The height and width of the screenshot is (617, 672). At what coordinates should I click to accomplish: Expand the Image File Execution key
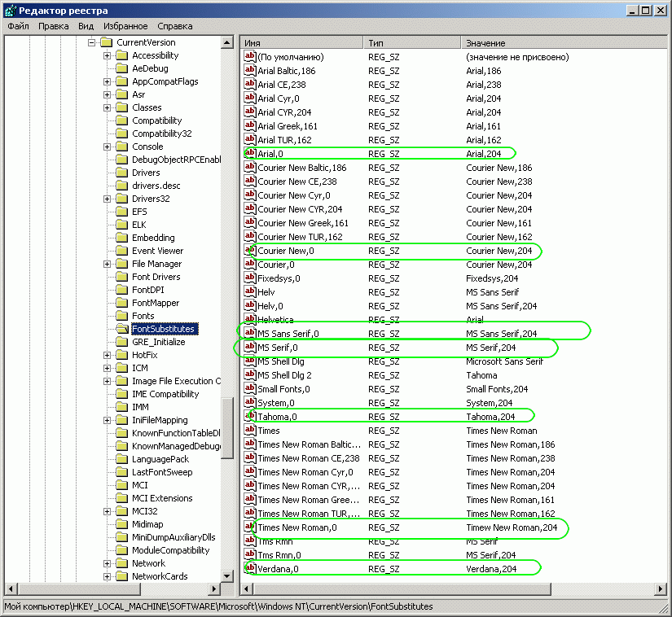[x=108, y=381]
